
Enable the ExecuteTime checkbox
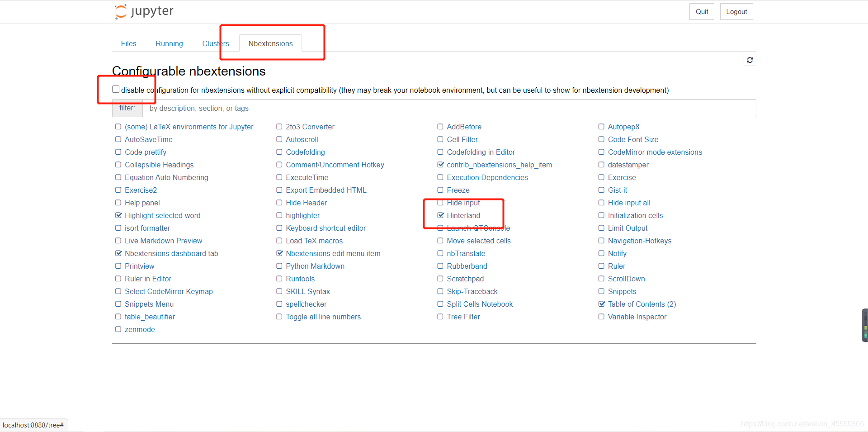point(279,177)
